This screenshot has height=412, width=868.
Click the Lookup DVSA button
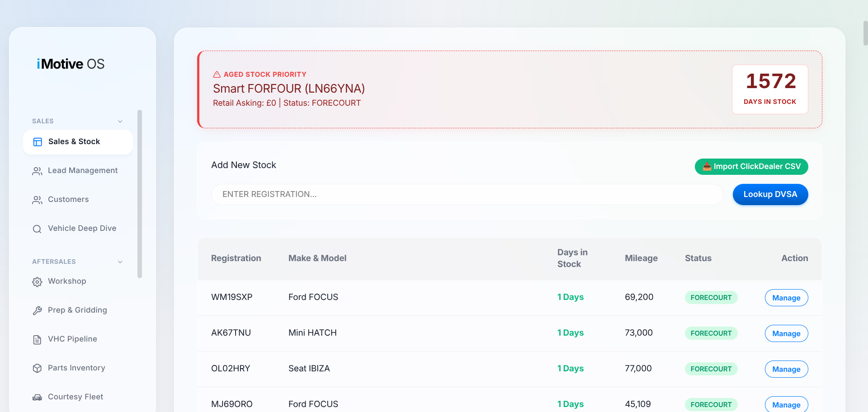770,195
